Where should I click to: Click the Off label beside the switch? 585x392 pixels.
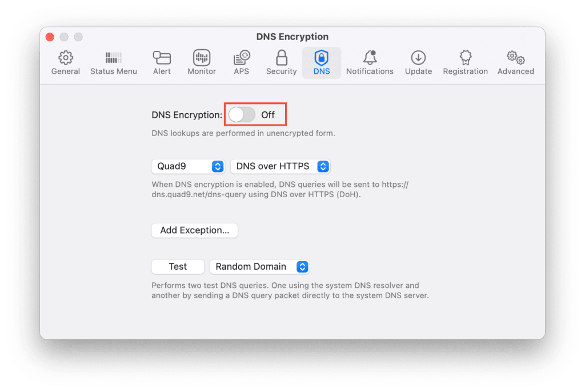click(268, 115)
